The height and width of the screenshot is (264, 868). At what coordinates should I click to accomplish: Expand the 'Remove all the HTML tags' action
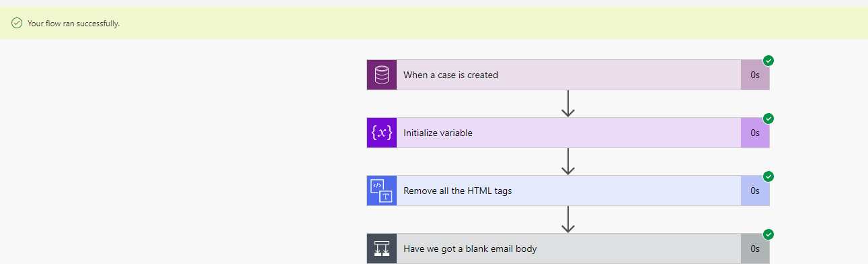tap(568, 191)
